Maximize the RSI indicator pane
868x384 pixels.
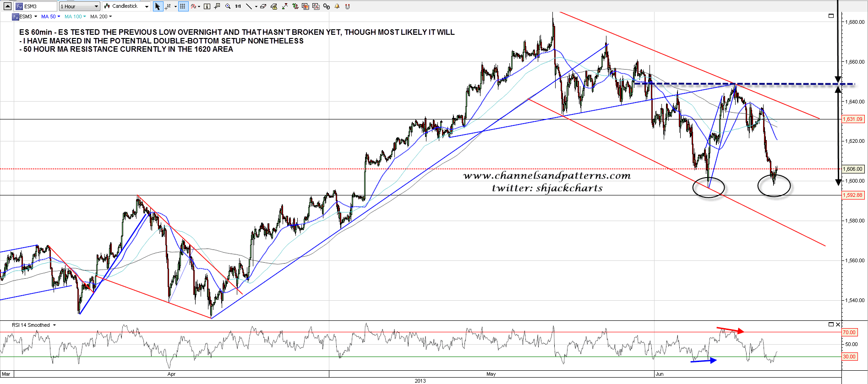pos(831,325)
